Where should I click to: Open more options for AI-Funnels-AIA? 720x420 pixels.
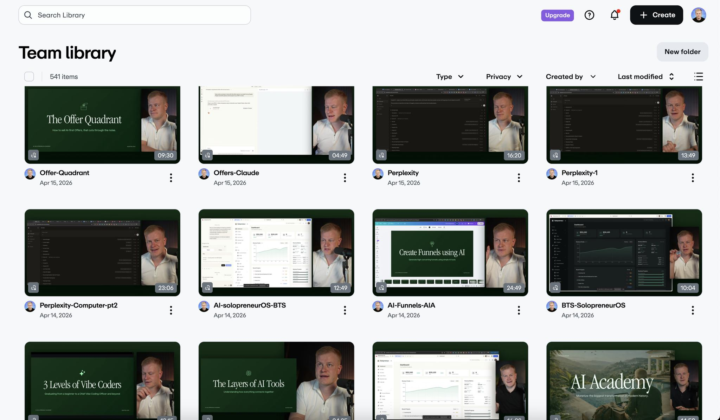519,310
